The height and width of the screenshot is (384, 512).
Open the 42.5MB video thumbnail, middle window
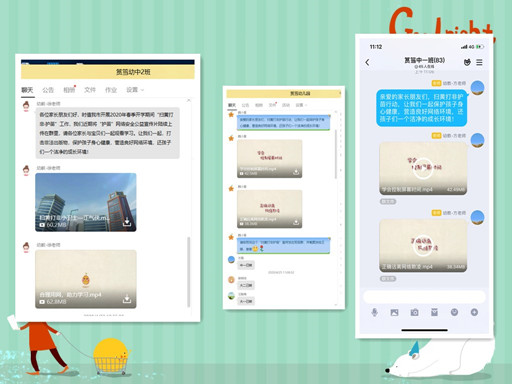270,159
